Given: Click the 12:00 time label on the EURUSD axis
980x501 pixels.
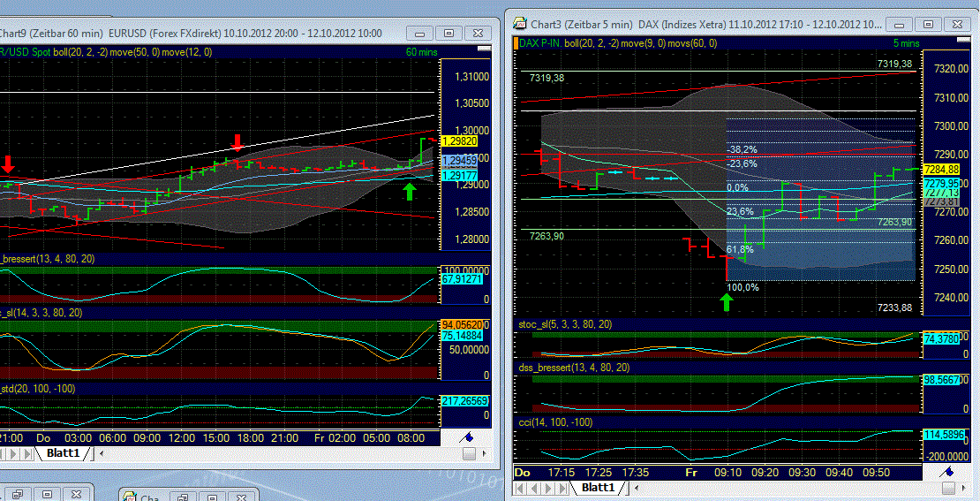Looking at the screenshot, I should [x=182, y=438].
